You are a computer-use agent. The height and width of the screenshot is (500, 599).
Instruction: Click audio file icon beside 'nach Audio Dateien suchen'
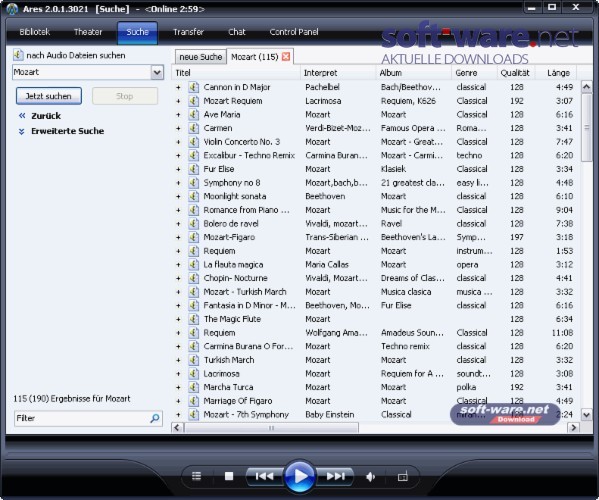(18, 55)
